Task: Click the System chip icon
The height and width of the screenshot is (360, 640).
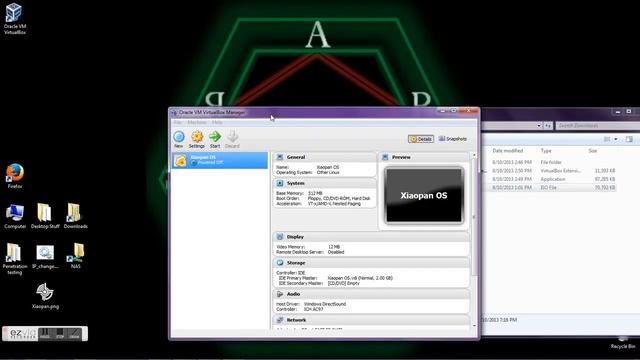Action: coord(280,183)
